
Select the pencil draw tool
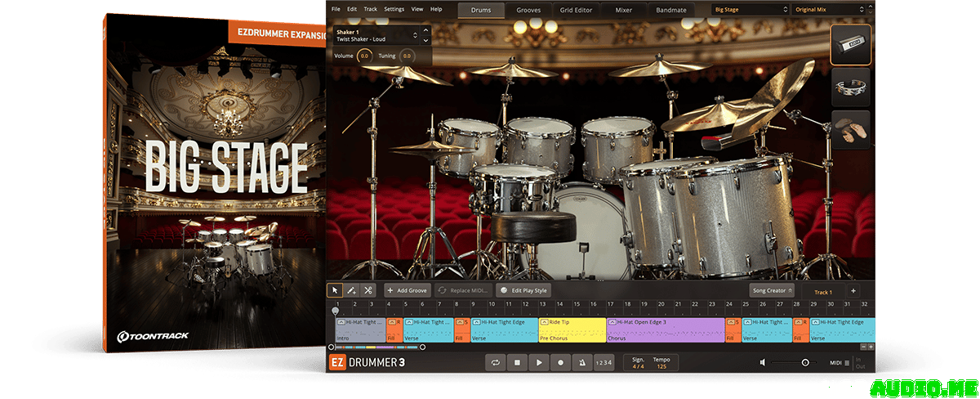pyautogui.click(x=351, y=290)
